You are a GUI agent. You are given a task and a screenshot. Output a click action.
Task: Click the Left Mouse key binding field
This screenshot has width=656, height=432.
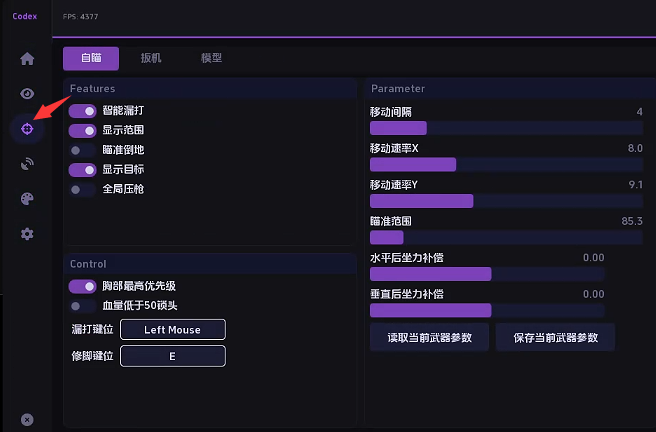coord(173,330)
